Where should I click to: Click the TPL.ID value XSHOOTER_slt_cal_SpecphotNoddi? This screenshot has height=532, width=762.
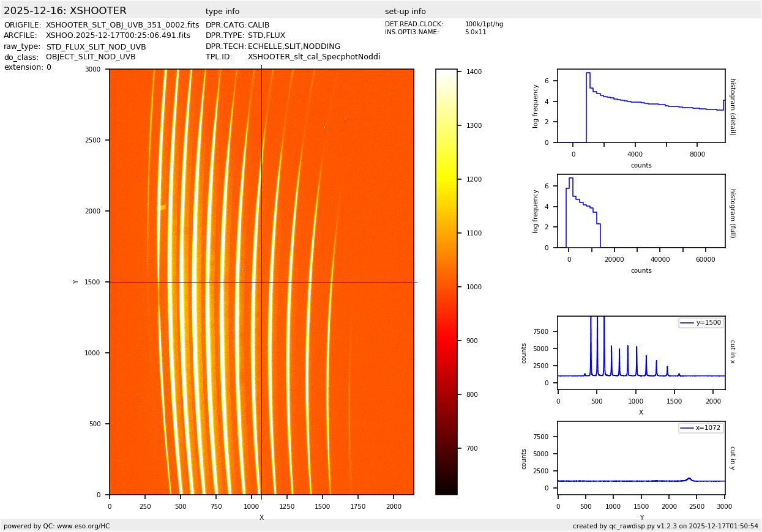[313, 57]
